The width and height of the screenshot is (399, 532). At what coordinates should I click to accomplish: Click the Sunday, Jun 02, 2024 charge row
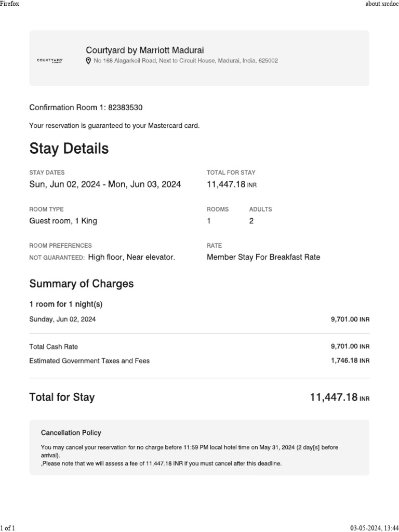[62, 320]
